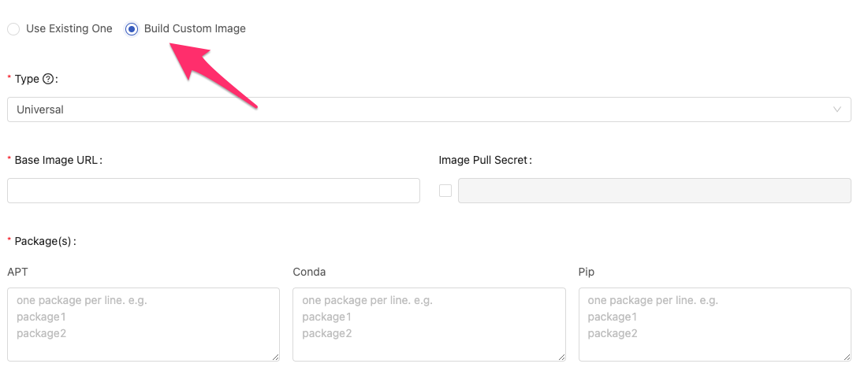Click the Type help question mark icon
868x371 pixels.
[x=47, y=79]
